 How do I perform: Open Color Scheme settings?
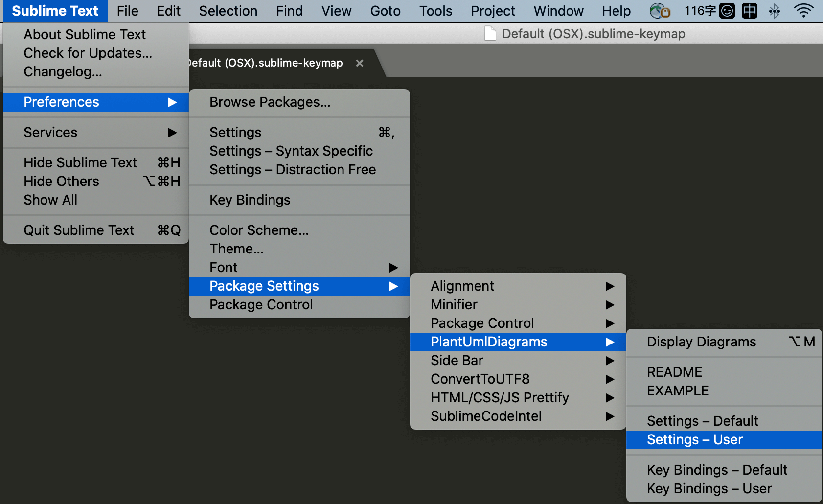click(259, 230)
